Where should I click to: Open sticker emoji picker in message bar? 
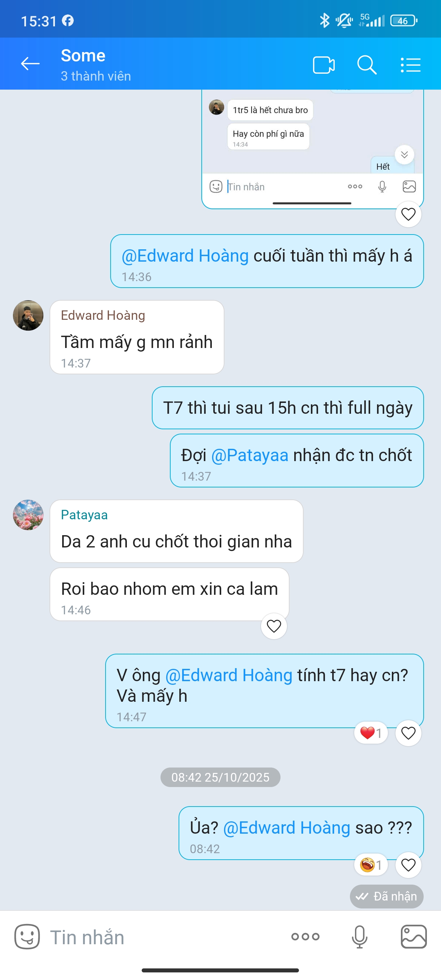pyautogui.click(x=27, y=937)
